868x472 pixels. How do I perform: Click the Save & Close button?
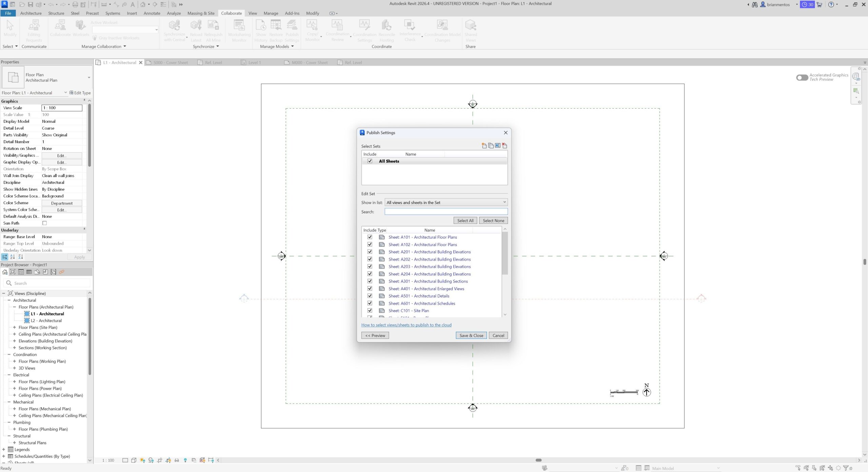(471, 336)
